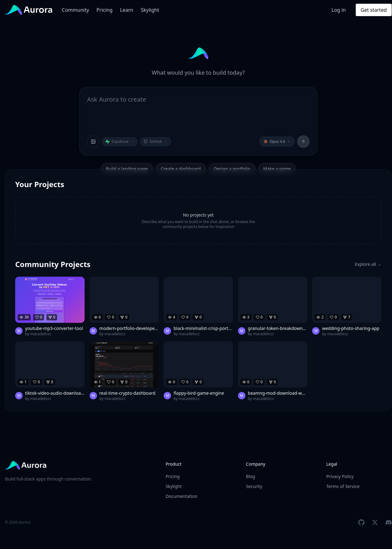Open the GitHub icon in footer
392x549 pixels.
[x=361, y=522]
